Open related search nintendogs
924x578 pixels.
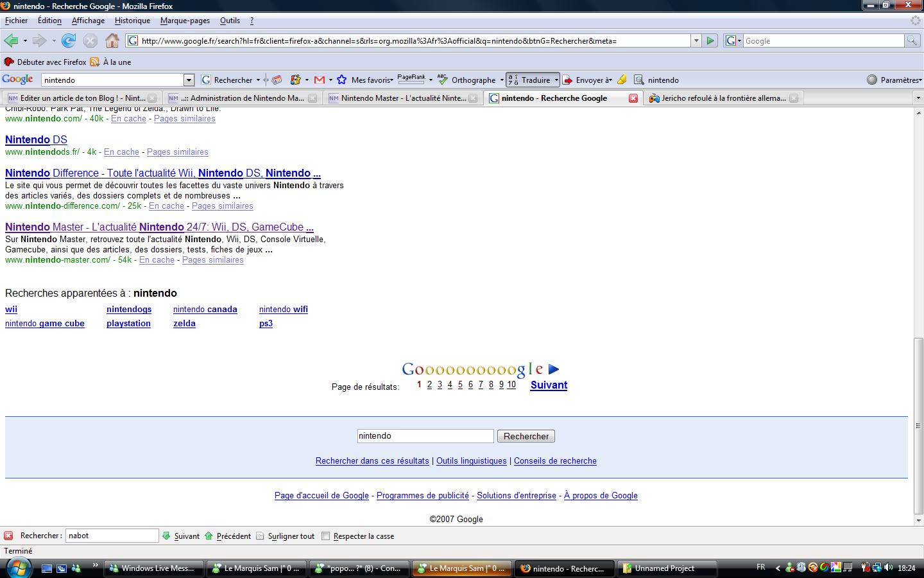point(129,310)
